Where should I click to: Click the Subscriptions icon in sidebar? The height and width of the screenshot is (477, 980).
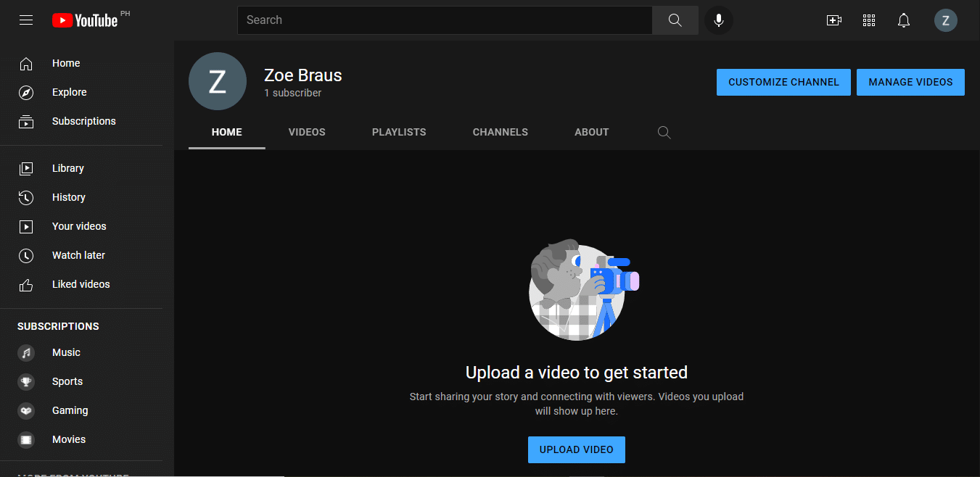[x=26, y=122]
